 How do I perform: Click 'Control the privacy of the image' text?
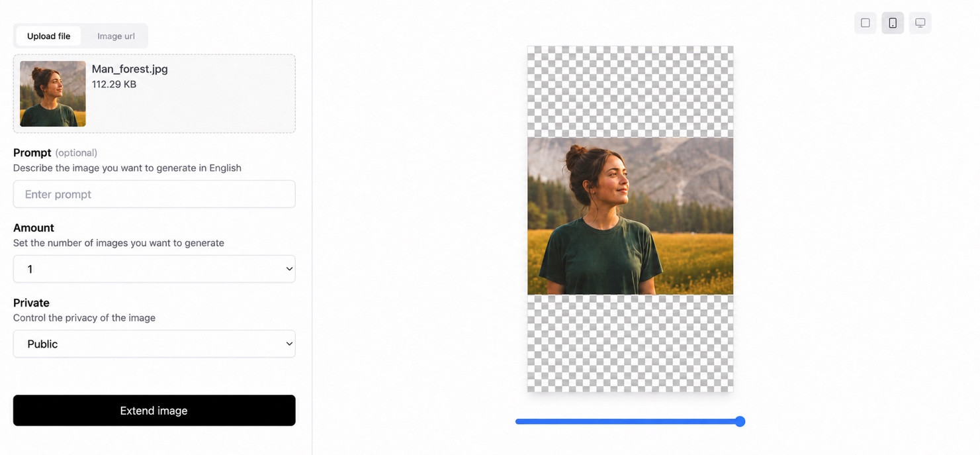click(84, 318)
